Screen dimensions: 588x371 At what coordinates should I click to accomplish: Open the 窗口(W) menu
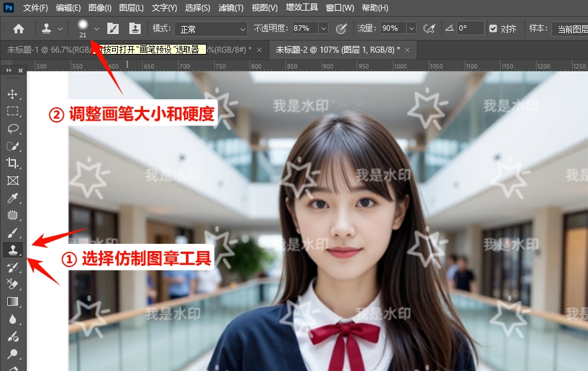[340, 8]
